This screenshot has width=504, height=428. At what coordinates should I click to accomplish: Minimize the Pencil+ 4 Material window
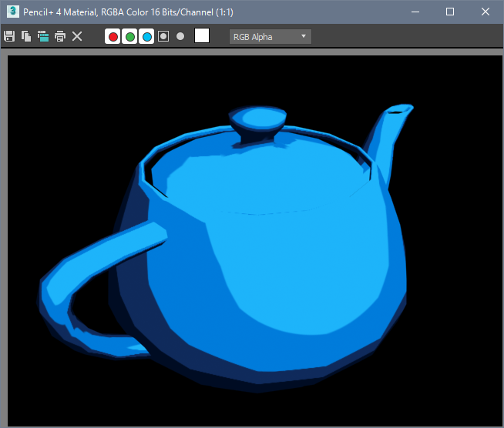415,12
